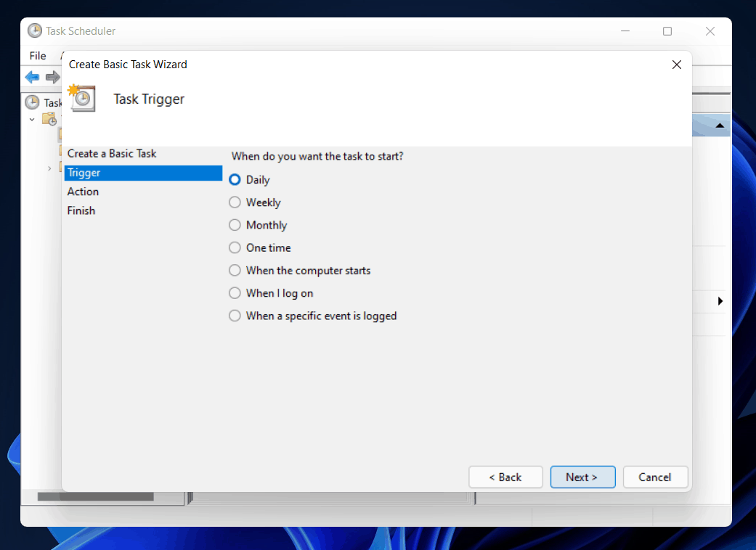Click the Task Scheduler clock icon in tree
The width and height of the screenshot is (756, 550).
click(x=32, y=102)
